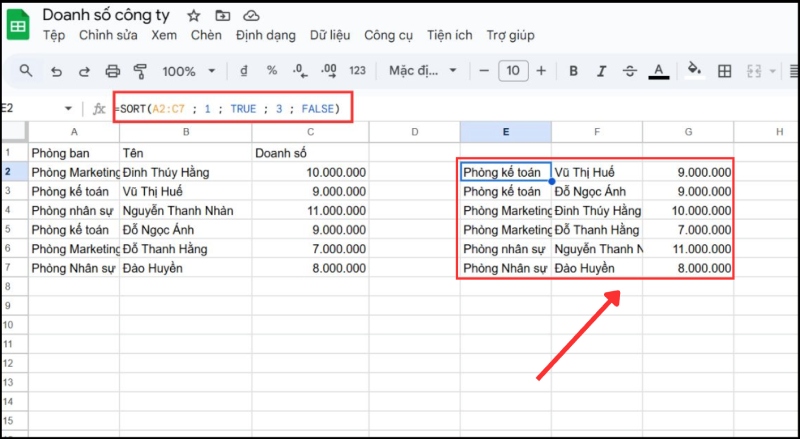Select cell Nguyễn Thanh Nhàn in column B
800x439 pixels.
tap(186, 210)
